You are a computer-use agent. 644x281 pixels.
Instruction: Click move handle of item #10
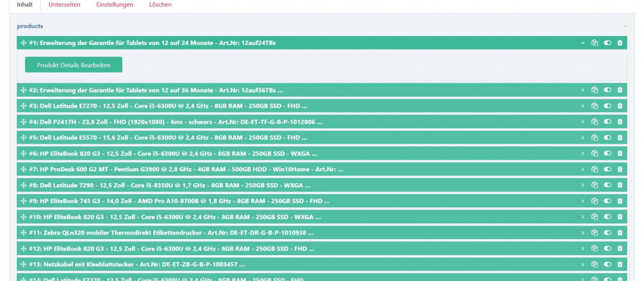click(23, 217)
